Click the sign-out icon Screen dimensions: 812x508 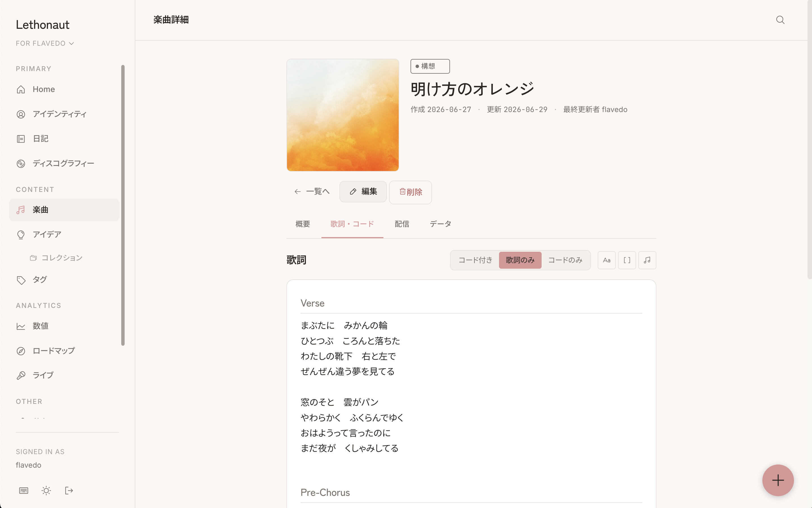pos(69,491)
